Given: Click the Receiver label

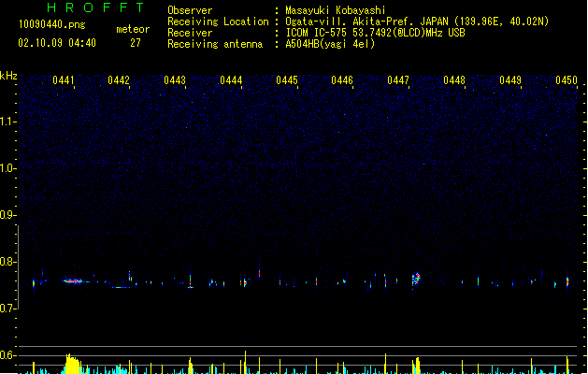Looking at the screenshot, I should pos(190,33).
